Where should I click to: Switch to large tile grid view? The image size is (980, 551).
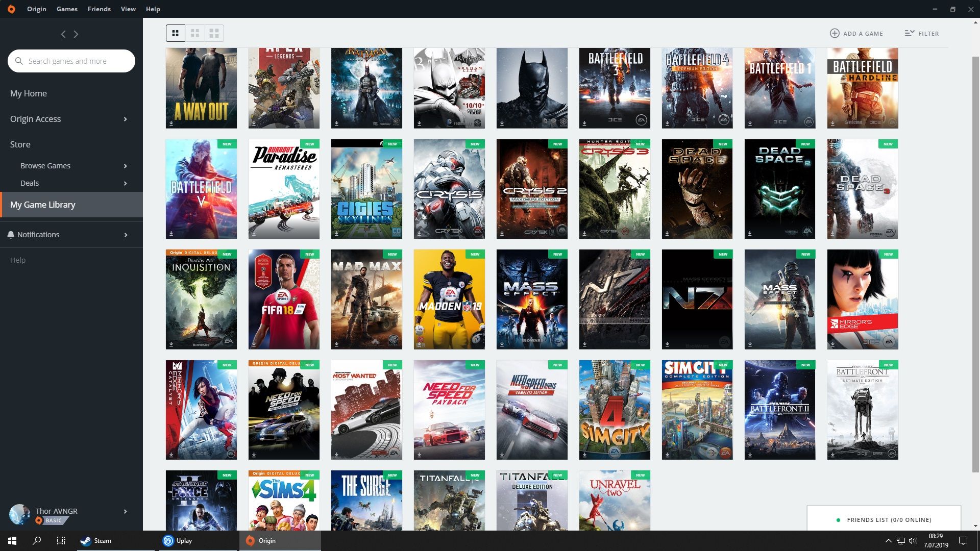[x=214, y=34]
